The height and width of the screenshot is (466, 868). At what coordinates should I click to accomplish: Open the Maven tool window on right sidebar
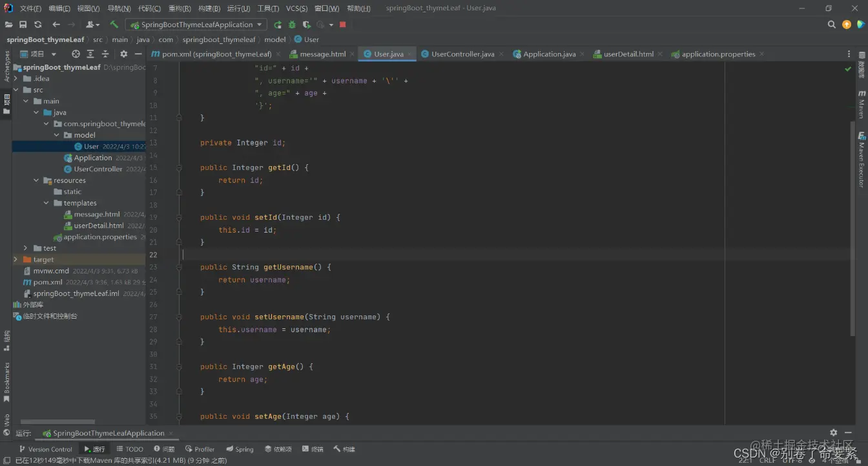coord(862,105)
